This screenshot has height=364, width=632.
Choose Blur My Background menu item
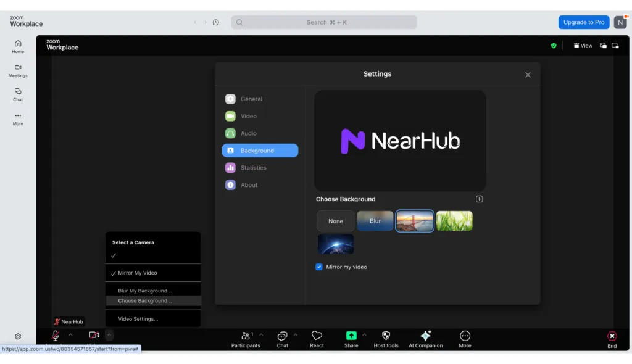[153, 291]
